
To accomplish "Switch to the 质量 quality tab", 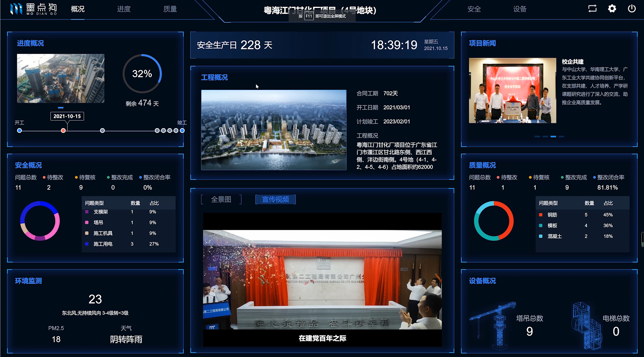I will (170, 9).
